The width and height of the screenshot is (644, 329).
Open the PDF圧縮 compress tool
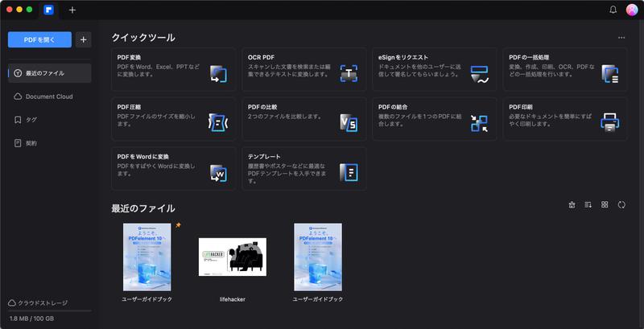[x=173, y=119]
